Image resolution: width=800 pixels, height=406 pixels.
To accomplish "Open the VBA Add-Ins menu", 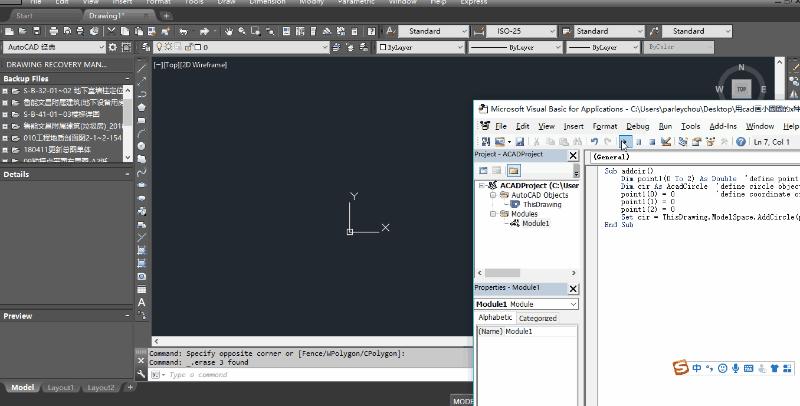I will [x=723, y=126].
